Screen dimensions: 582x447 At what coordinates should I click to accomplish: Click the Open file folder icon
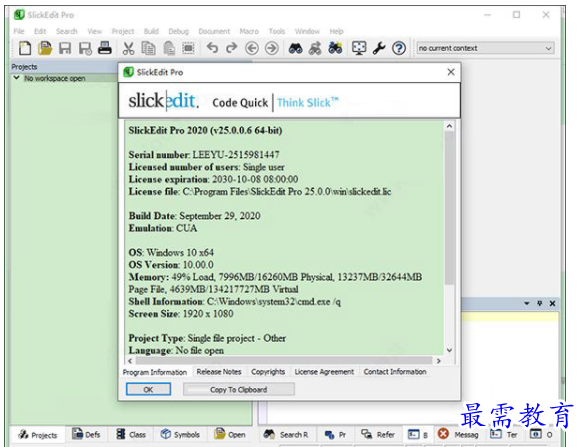pos(45,48)
